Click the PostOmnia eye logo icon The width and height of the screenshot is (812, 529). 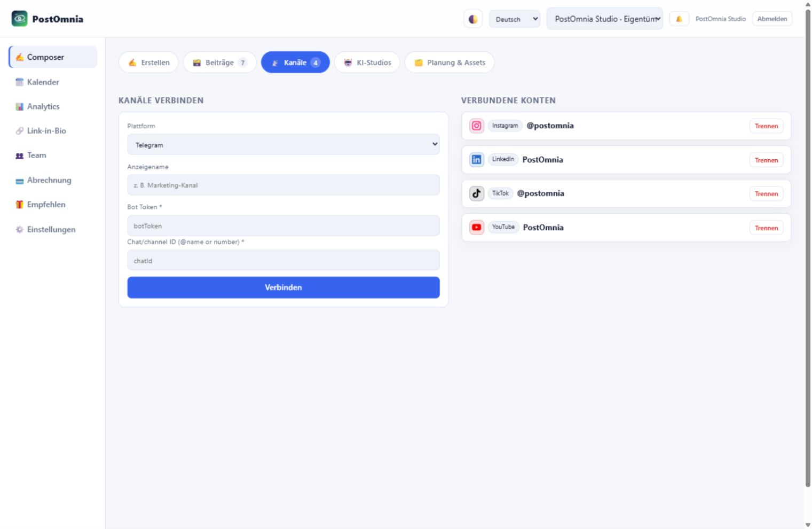20,19
